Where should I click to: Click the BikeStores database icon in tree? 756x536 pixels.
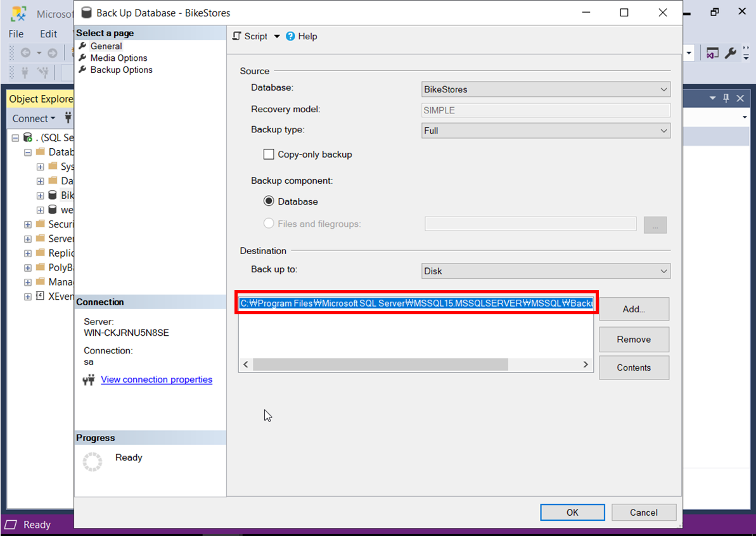tap(53, 195)
